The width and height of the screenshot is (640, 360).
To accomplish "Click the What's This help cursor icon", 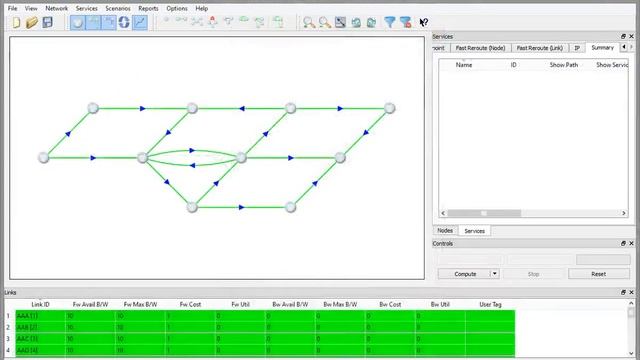I will (x=423, y=22).
